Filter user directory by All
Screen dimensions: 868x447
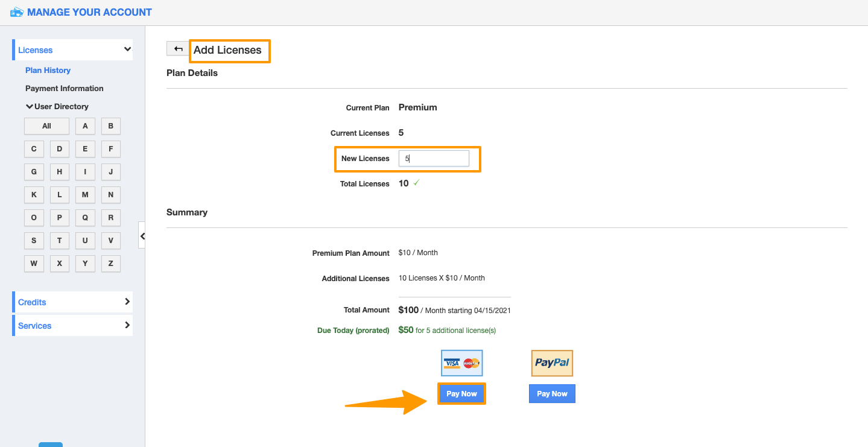(46, 126)
